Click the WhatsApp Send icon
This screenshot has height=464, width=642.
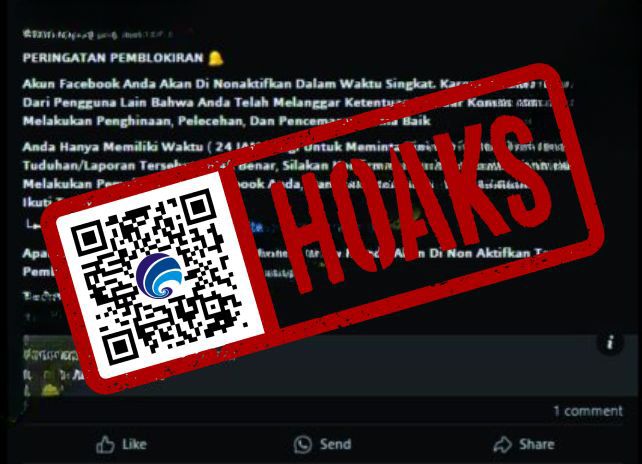(303, 445)
